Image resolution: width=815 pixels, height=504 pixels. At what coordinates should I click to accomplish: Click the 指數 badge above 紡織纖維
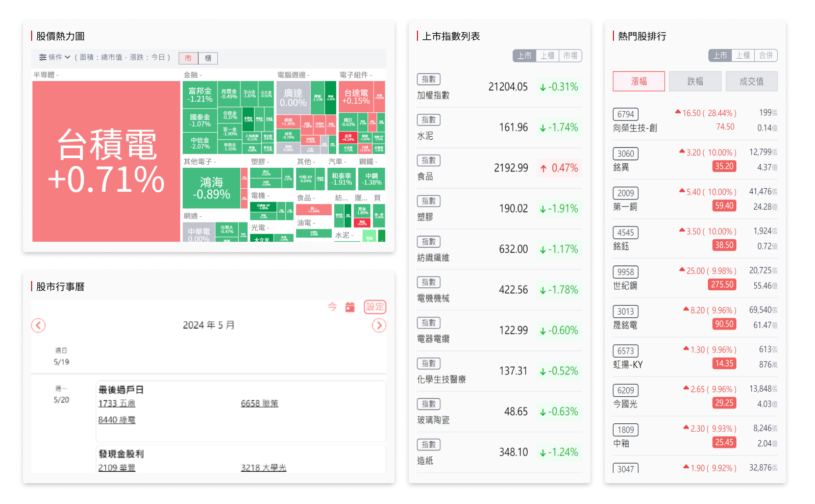click(429, 241)
